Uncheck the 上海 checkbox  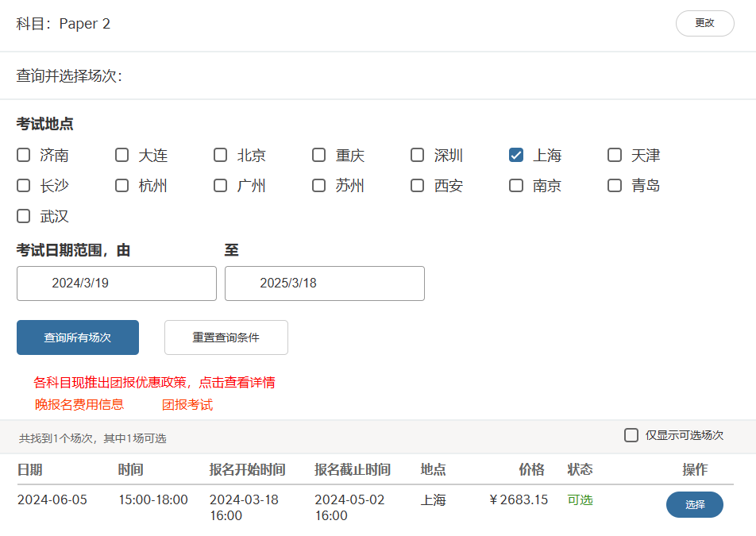[516, 155]
